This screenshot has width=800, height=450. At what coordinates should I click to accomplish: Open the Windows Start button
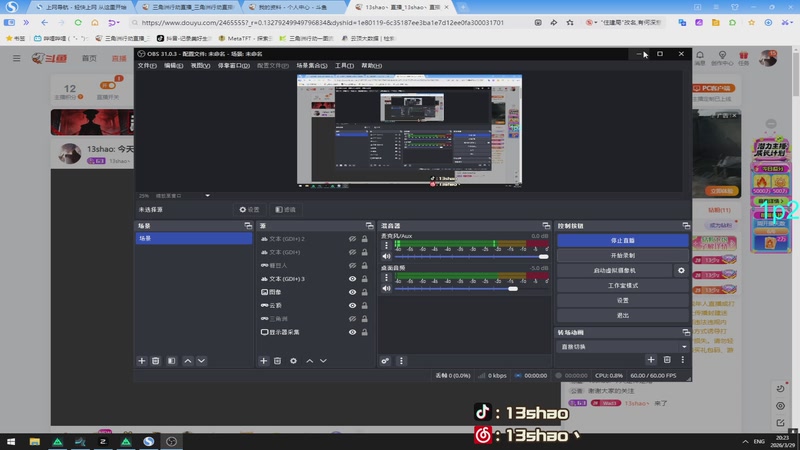click(11, 441)
